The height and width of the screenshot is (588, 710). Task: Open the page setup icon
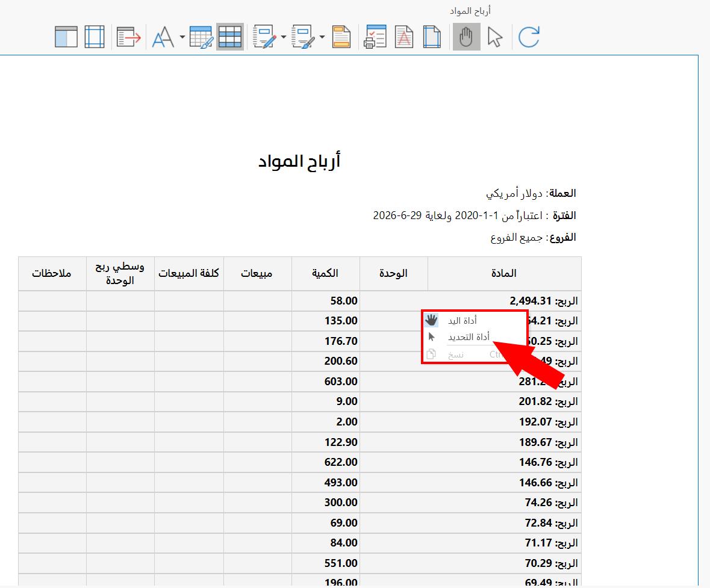(x=432, y=37)
